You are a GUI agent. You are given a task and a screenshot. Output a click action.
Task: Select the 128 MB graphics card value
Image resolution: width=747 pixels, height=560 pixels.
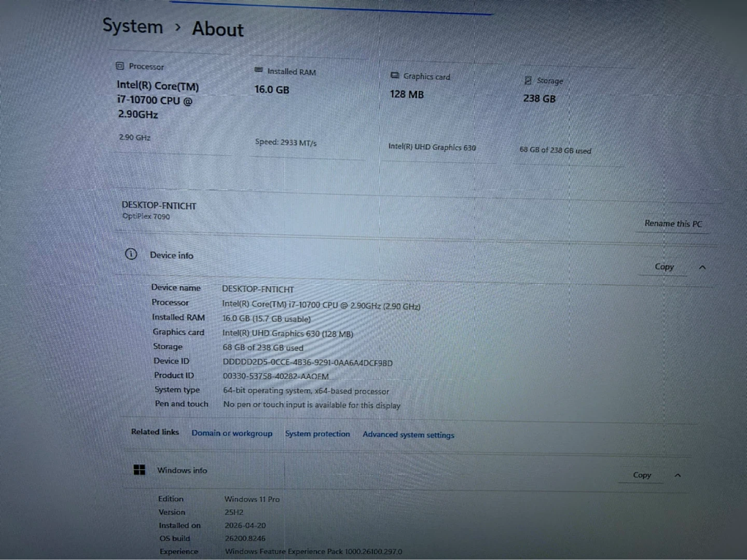[407, 94]
